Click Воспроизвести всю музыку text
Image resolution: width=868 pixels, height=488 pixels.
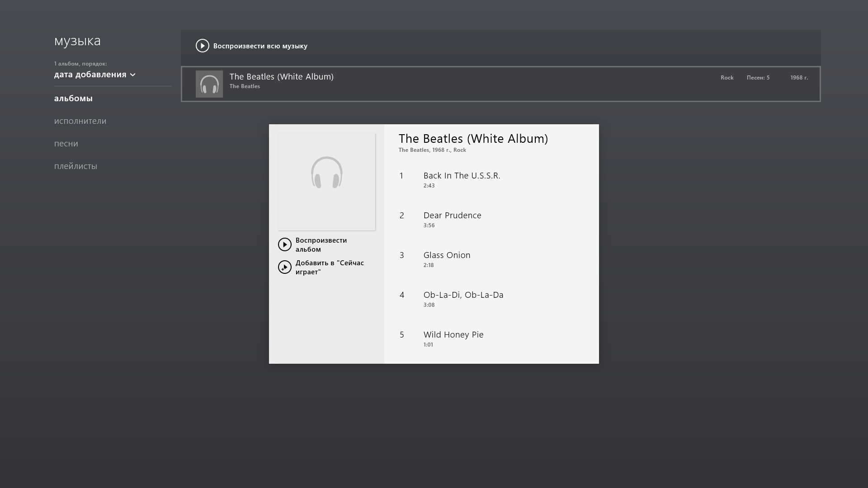(x=260, y=46)
